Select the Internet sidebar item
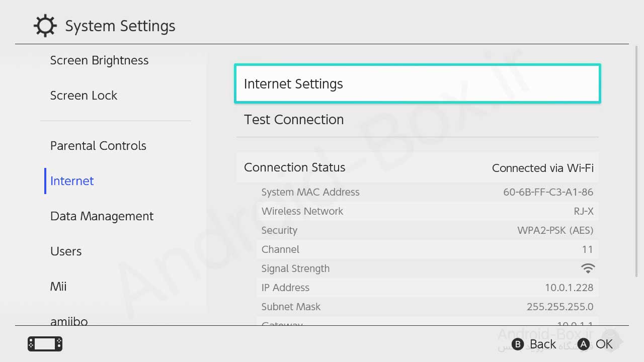644x362 pixels. (x=72, y=181)
